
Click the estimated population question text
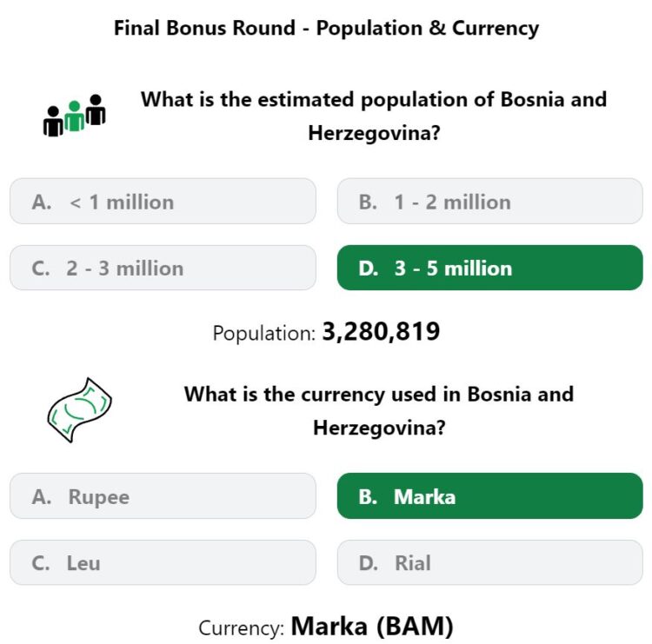[374, 116]
